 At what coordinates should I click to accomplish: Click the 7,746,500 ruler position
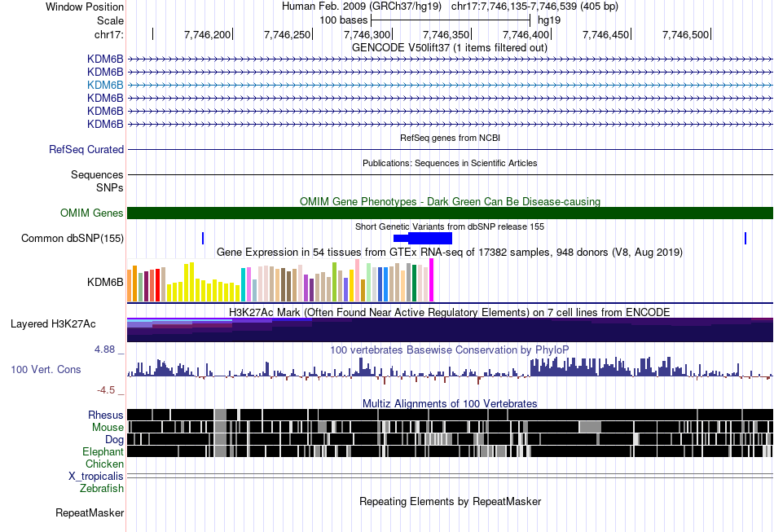coord(686,34)
